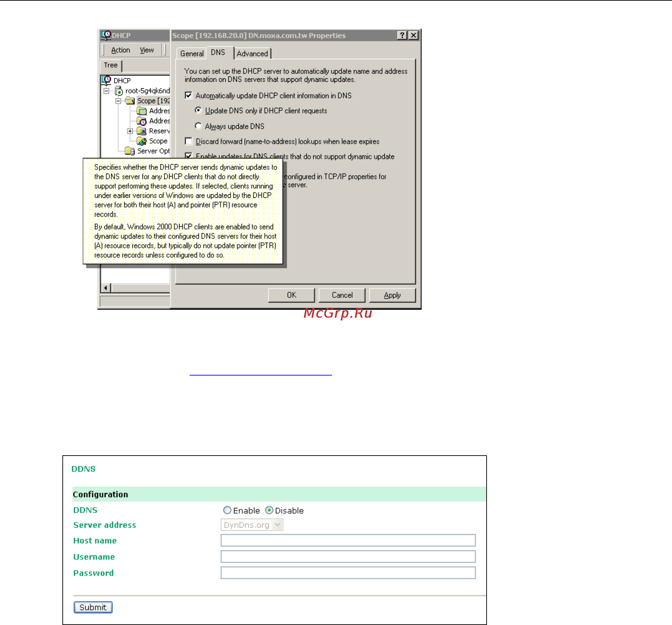
Task: Click the OK button
Action: 291,295
